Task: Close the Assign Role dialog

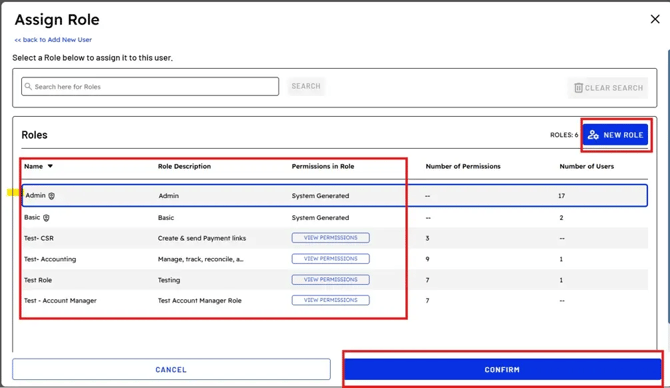Action: point(655,19)
